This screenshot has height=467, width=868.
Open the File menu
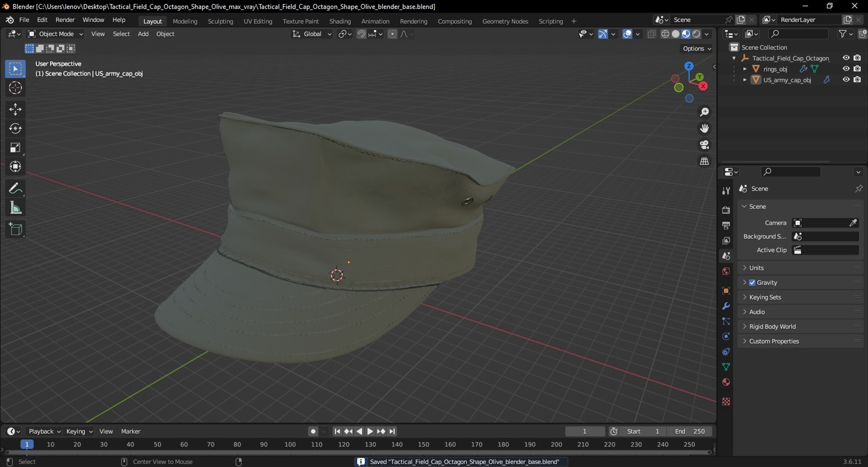tap(24, 20)
